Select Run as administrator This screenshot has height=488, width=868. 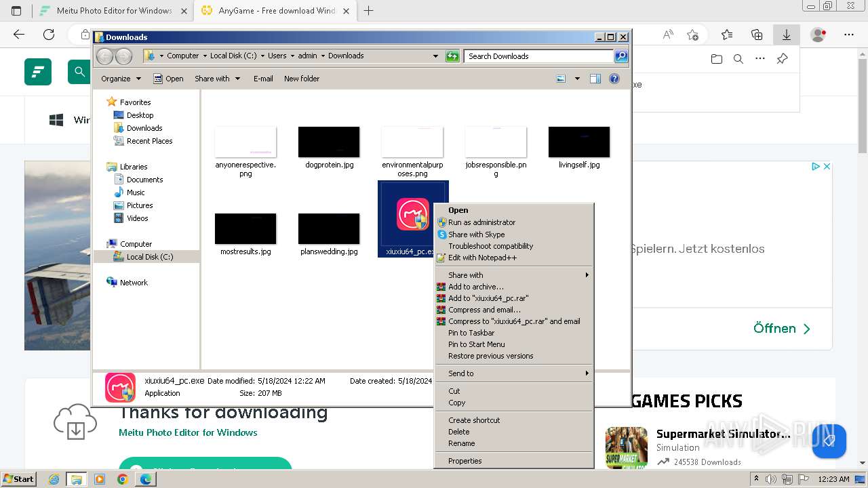513,222
